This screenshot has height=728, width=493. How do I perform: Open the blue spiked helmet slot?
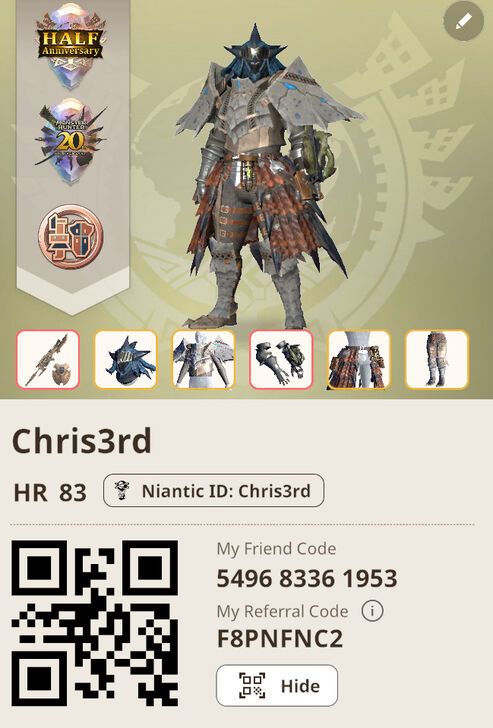tap(126, 359)
